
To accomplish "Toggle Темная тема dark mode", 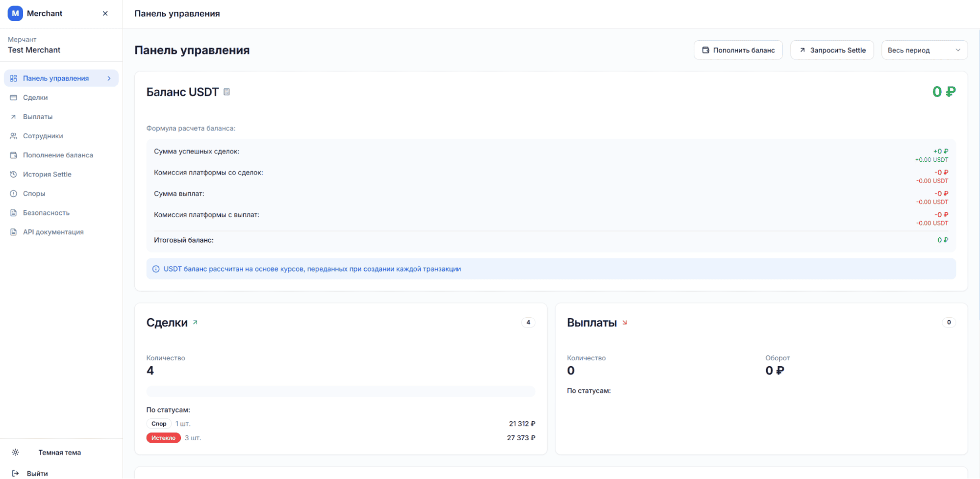I will click(x=59, y=453).
